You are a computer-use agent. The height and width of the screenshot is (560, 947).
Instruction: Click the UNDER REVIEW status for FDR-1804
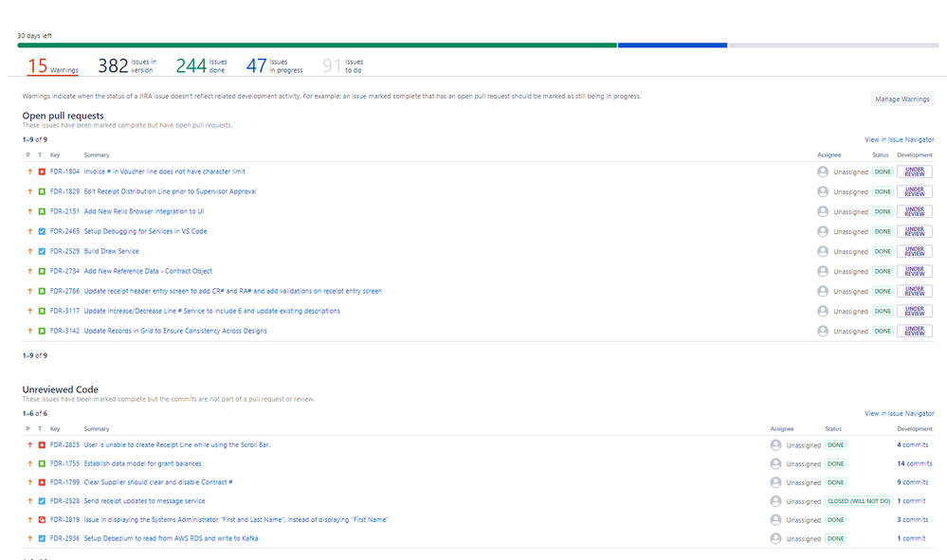(x=914, y=172)
